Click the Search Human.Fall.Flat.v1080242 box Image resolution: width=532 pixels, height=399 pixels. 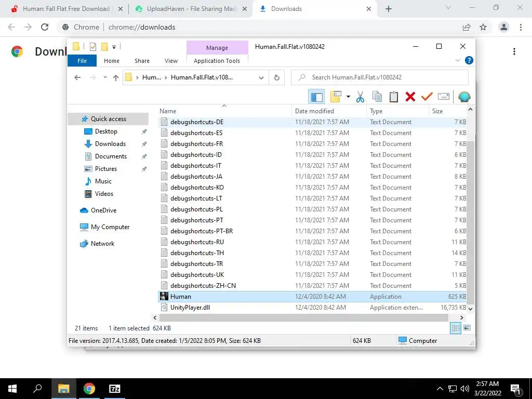pos(380,77)
